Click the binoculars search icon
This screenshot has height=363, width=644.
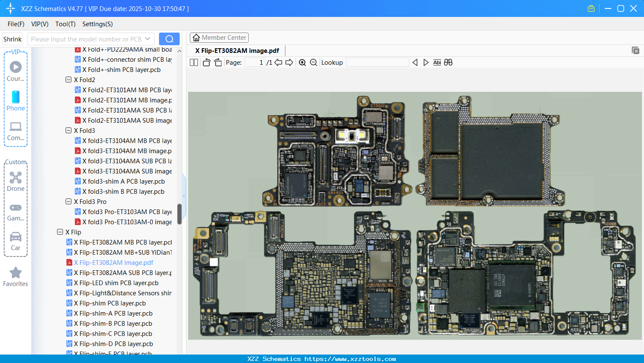click(x=448, y=63)
